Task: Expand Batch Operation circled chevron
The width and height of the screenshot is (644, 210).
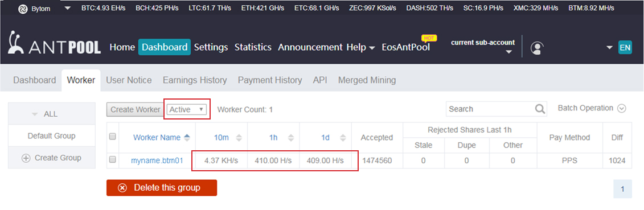Action: coord(622,109)
